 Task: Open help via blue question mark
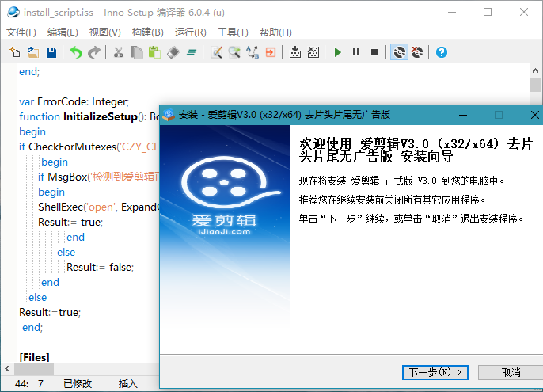pyautogui.click(x=442, y=52)
